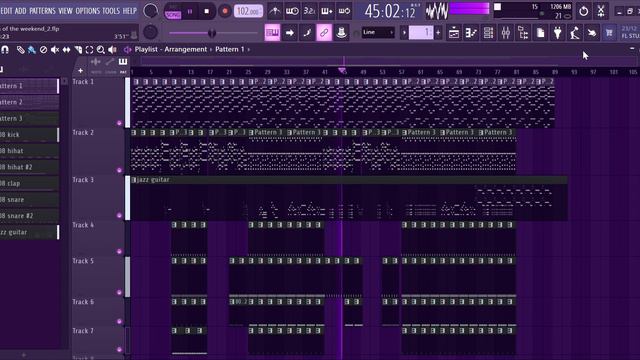640x360 pixels.
Task: Click the pattern number field showing 1
Action: (x=421, y=32)
